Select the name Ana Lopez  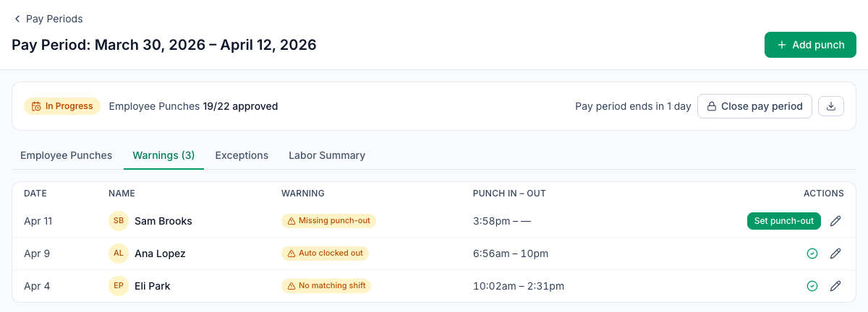point(160,253)
